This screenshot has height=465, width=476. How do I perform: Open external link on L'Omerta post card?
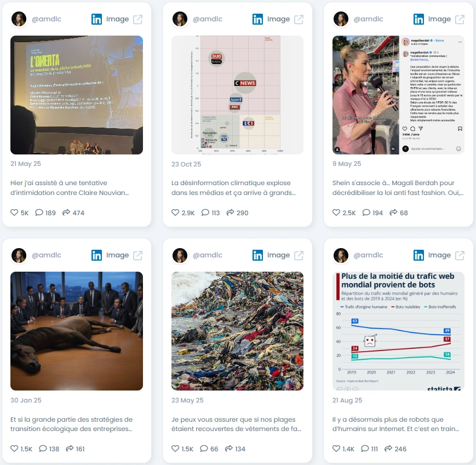[138, 19]
